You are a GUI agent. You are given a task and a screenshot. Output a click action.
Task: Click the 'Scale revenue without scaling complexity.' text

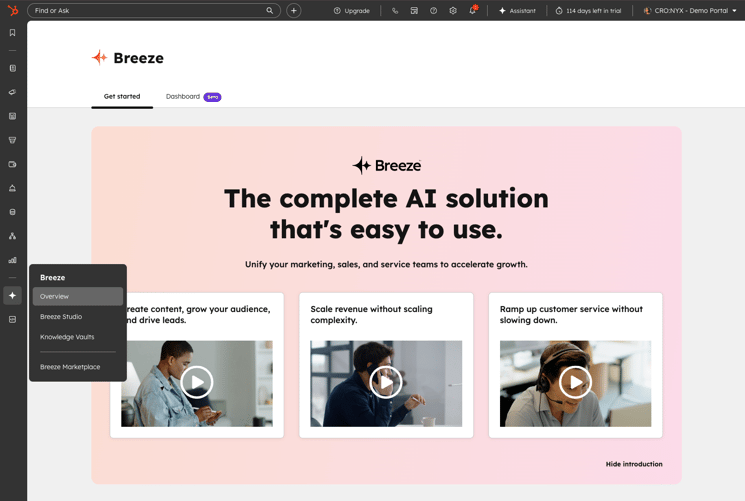[372, 315]
